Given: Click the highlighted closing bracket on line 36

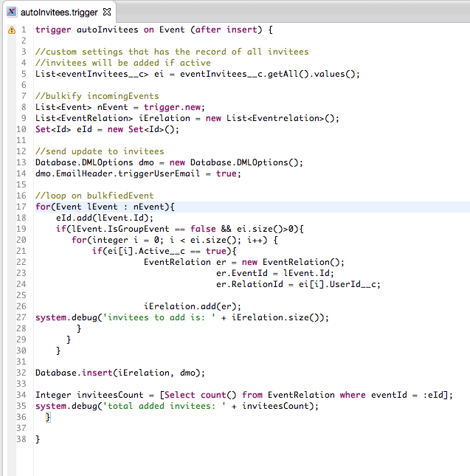Looking at the screenshot, I should 48,418.
